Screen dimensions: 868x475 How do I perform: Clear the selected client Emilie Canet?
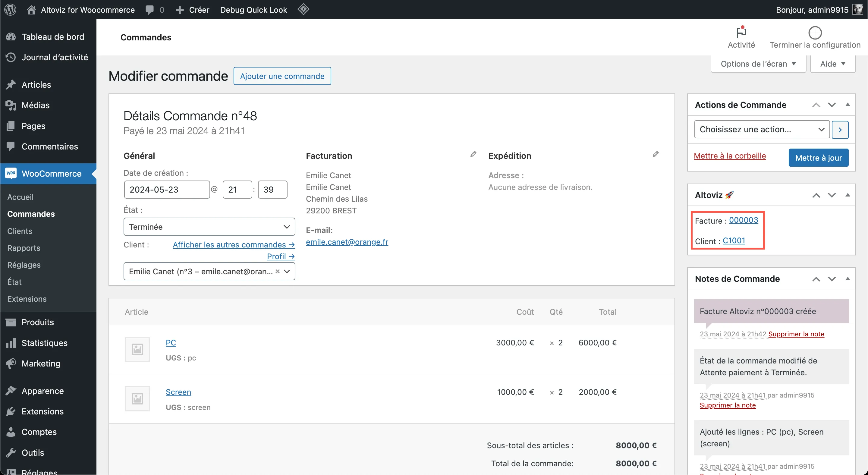tap(277, 271)
